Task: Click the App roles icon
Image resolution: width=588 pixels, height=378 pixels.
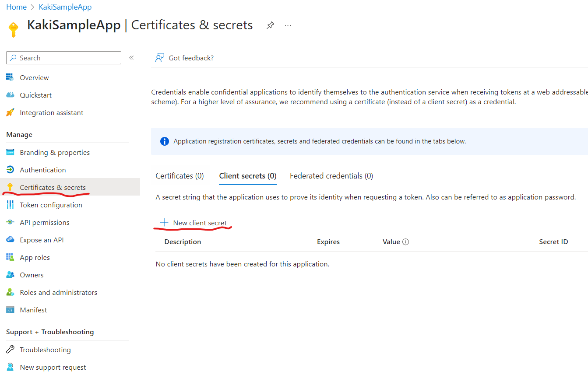Action: [10, 257]
